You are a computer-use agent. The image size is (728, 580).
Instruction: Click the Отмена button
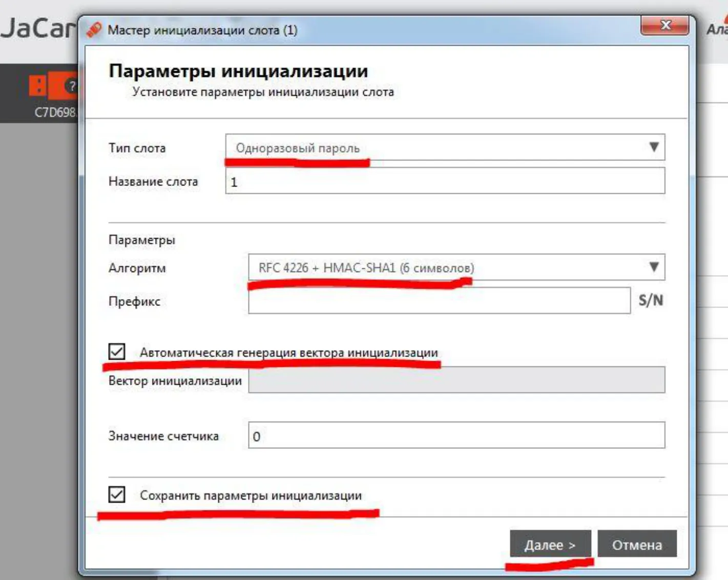click(637, 544)
